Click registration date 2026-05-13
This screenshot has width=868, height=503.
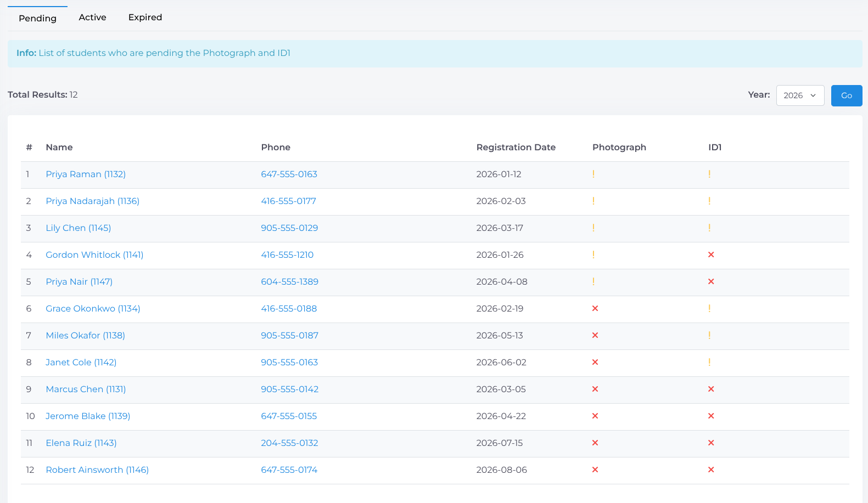500,335
